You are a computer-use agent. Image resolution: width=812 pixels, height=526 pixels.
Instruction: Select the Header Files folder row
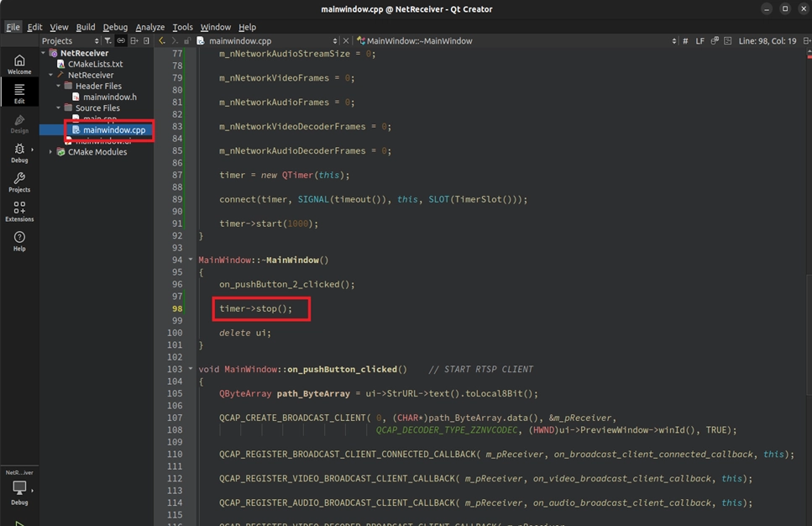(98, 86)
